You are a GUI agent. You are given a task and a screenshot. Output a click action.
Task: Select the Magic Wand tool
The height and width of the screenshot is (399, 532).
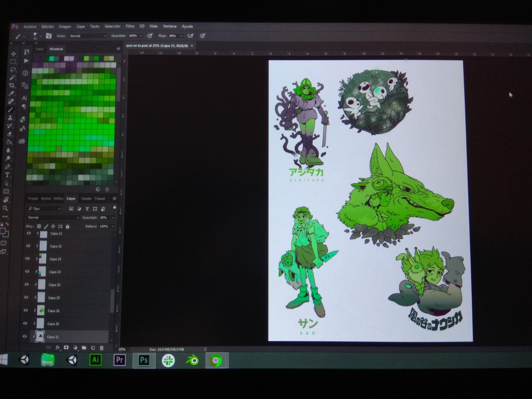click(13, 78)
